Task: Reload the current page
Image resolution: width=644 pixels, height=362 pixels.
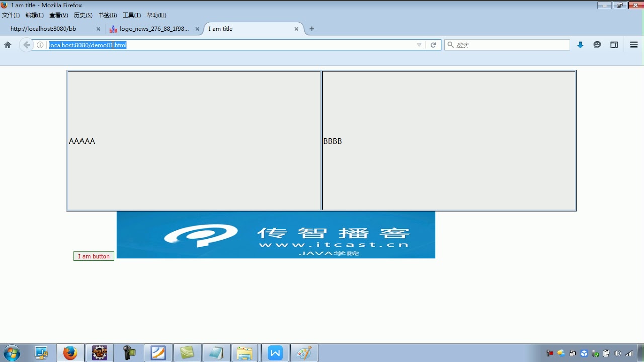Action: click(x=433, y=45)
